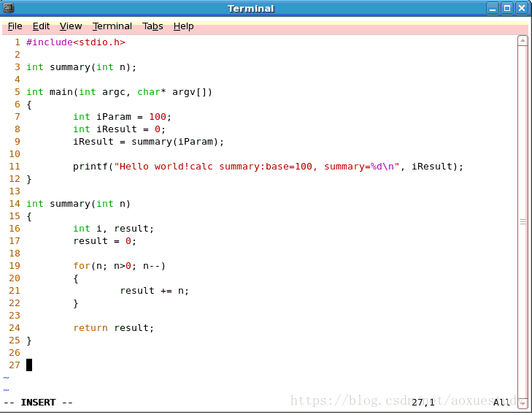Close the Terminal window
This screenshot has width=532, height=415.
click(522, 8)
